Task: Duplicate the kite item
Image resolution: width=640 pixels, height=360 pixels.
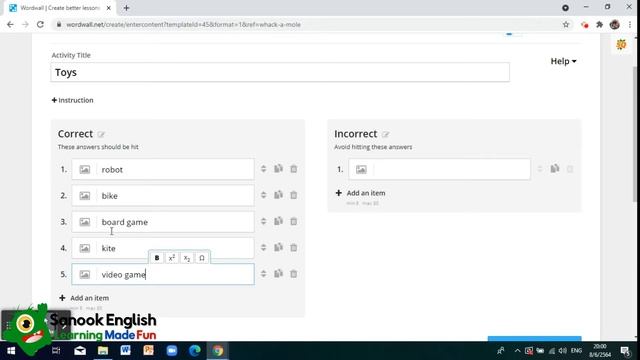Action: tap(278, 247)
